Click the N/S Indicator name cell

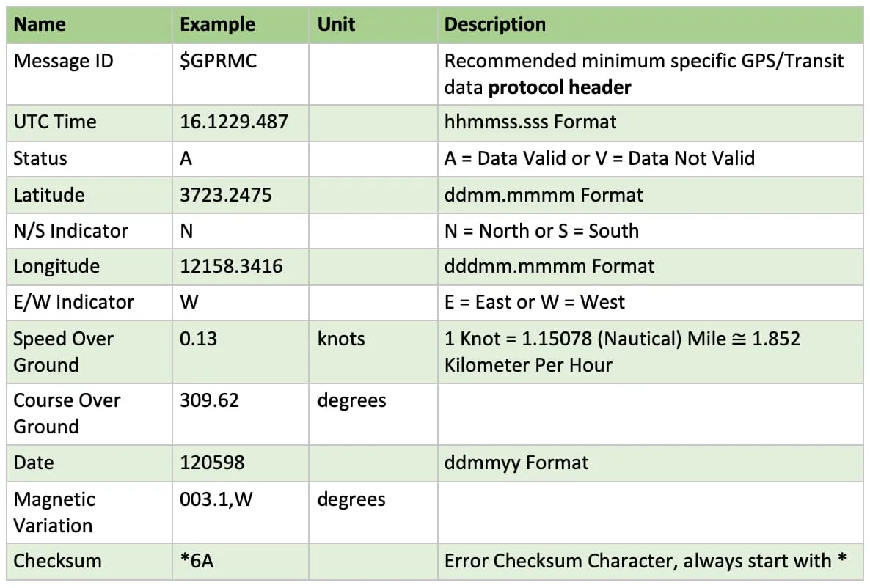pyautogui.click(x=70, y=231)
